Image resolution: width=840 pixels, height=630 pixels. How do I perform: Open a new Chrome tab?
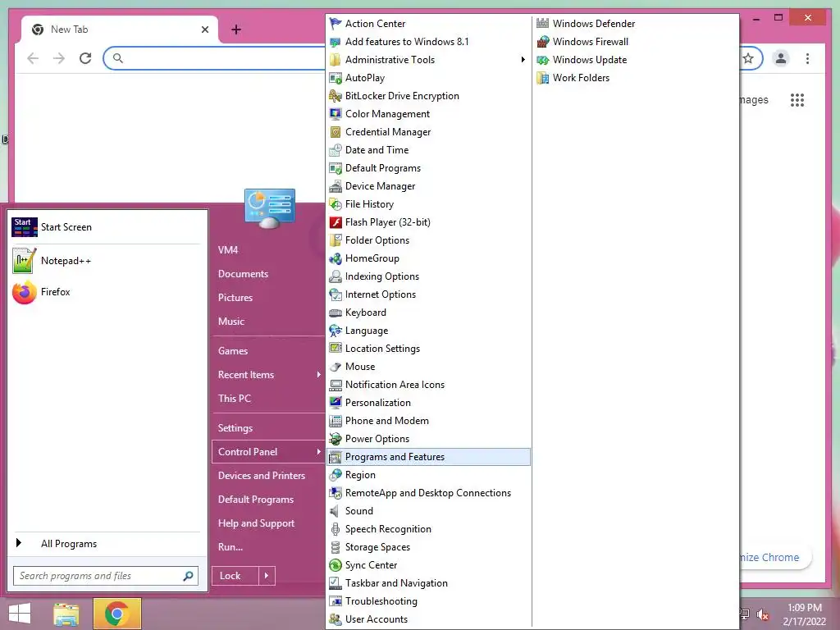pyautogui.click(x=236, y=30)
